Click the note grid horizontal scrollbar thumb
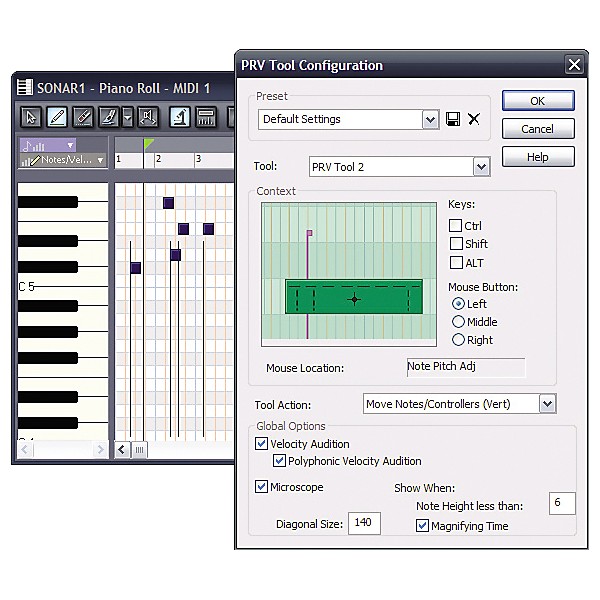 [139, 450]
